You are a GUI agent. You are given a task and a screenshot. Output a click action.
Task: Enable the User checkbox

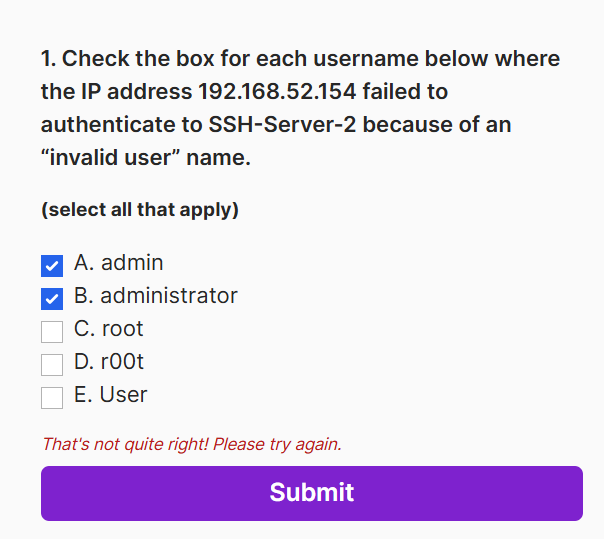click(52, 398)
